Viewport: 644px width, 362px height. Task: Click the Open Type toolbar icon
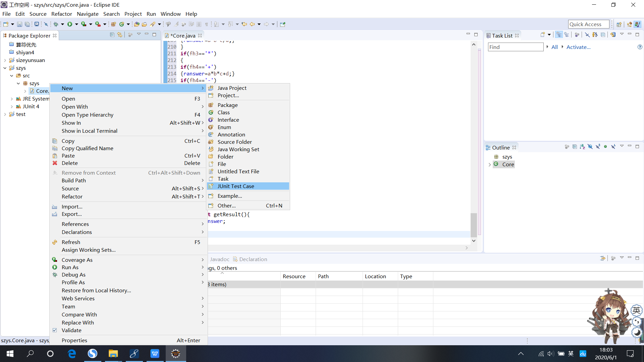137,24
